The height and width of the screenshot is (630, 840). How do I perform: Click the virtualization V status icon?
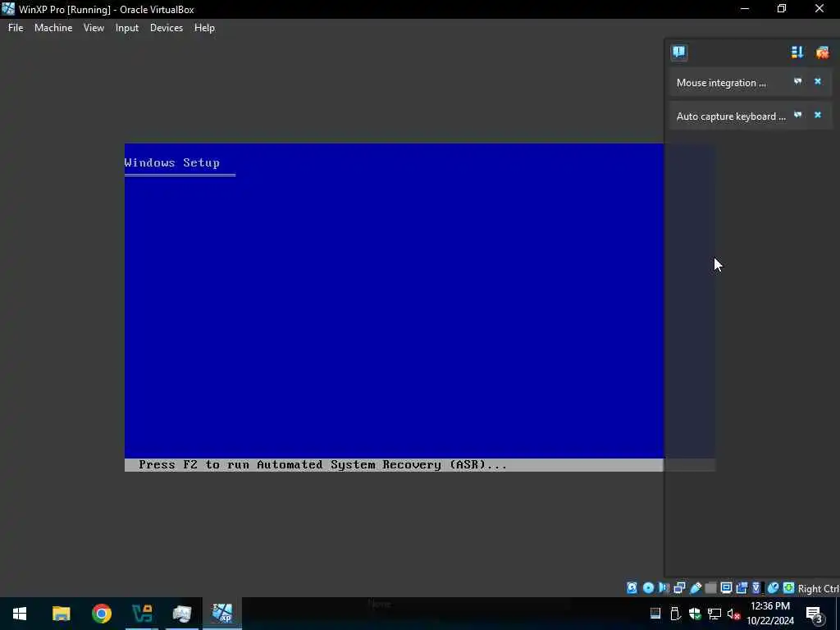tap(756, 588)
